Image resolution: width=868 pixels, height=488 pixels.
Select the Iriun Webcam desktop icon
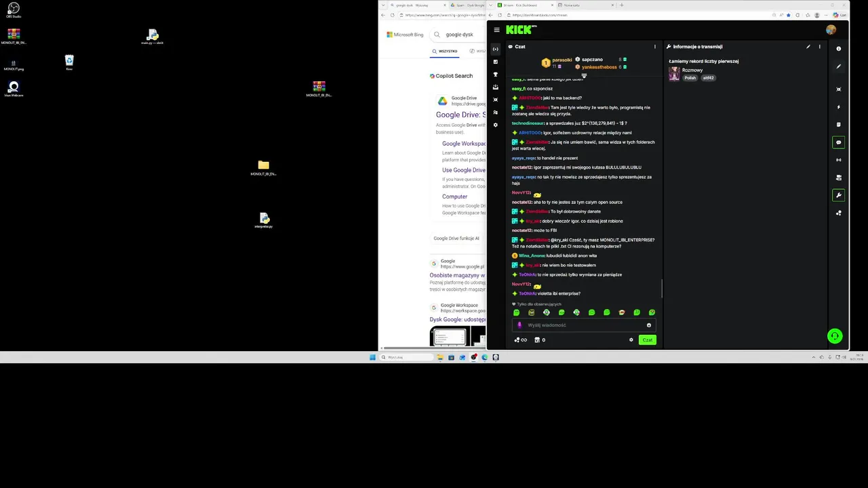pos(14,89)
